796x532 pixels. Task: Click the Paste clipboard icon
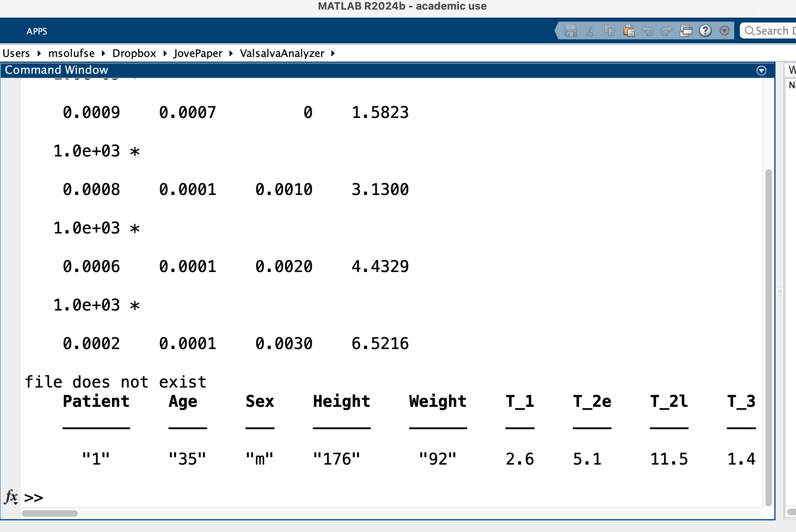click(x=629, y=31)
